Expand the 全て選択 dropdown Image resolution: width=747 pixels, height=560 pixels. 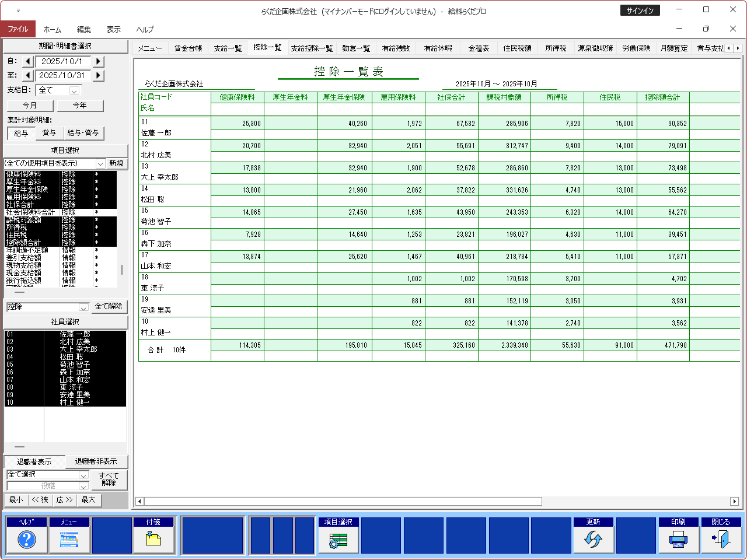pos(83,475)
